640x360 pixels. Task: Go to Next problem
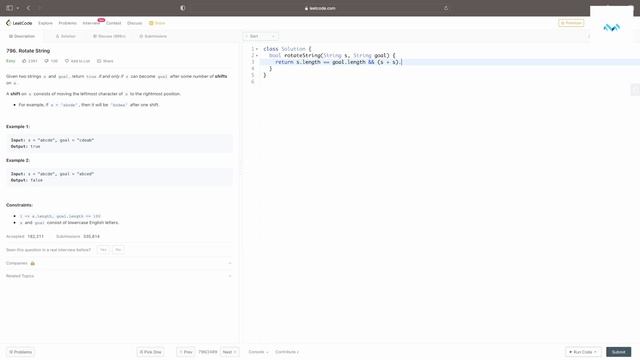pyautogui.click(x=230, y=352)
